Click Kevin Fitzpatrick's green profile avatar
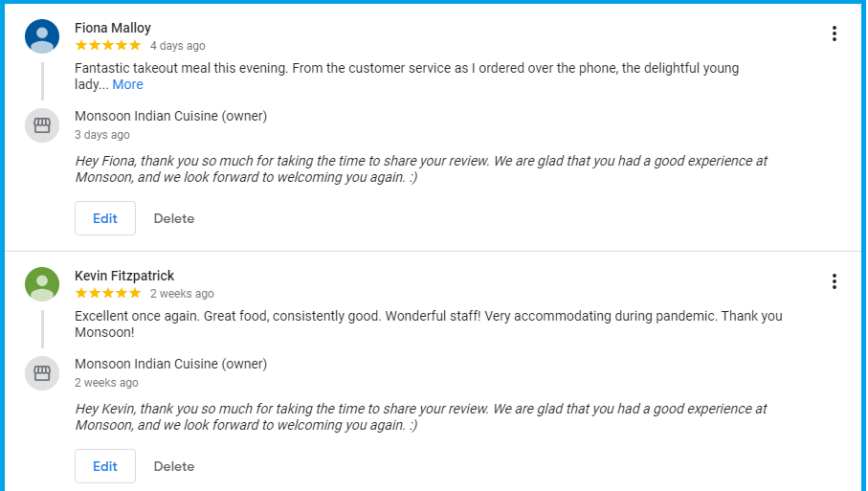 tap(42, 284)
